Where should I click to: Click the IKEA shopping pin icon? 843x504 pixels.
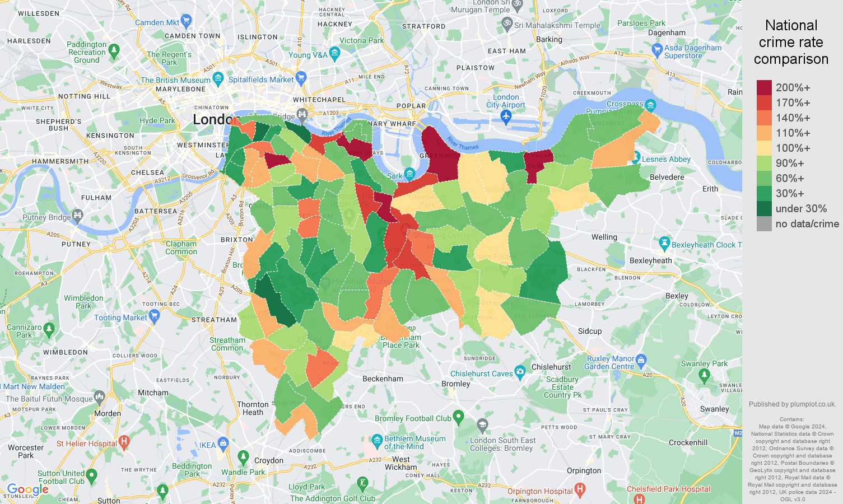(x=223, y=444)
